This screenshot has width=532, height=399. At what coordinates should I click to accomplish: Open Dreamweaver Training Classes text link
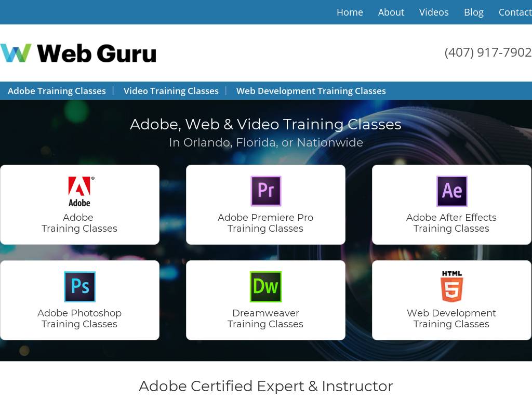click(265, 318)
